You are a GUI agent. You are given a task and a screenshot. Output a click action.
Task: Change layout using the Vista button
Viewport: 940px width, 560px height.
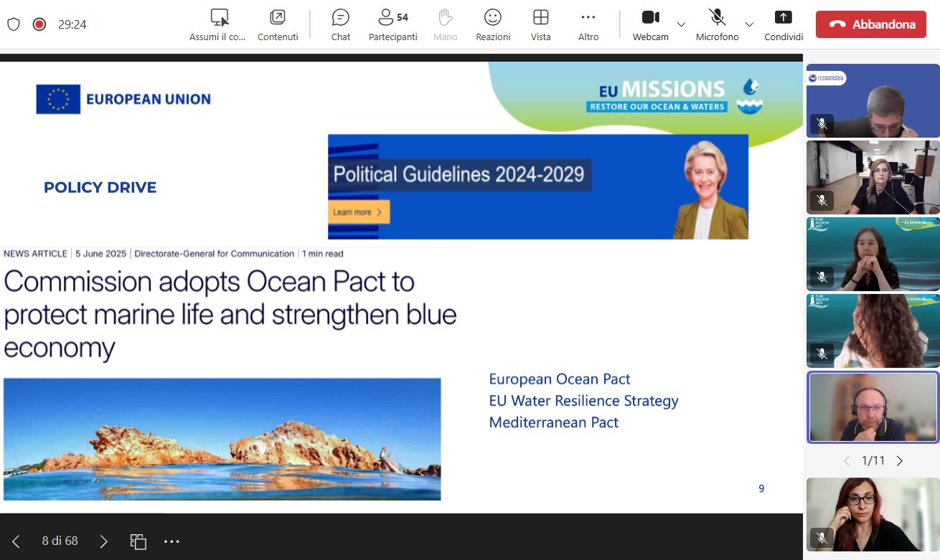coord(541,24)
